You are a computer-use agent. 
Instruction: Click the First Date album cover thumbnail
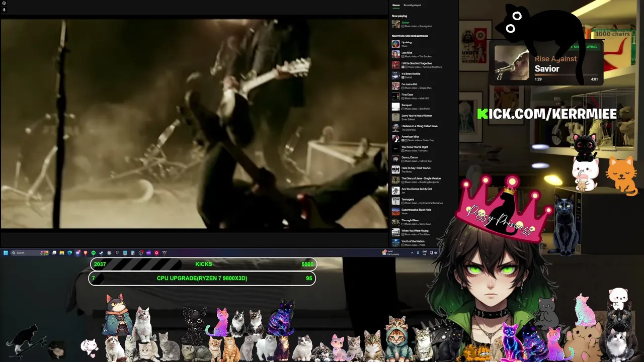395,96
